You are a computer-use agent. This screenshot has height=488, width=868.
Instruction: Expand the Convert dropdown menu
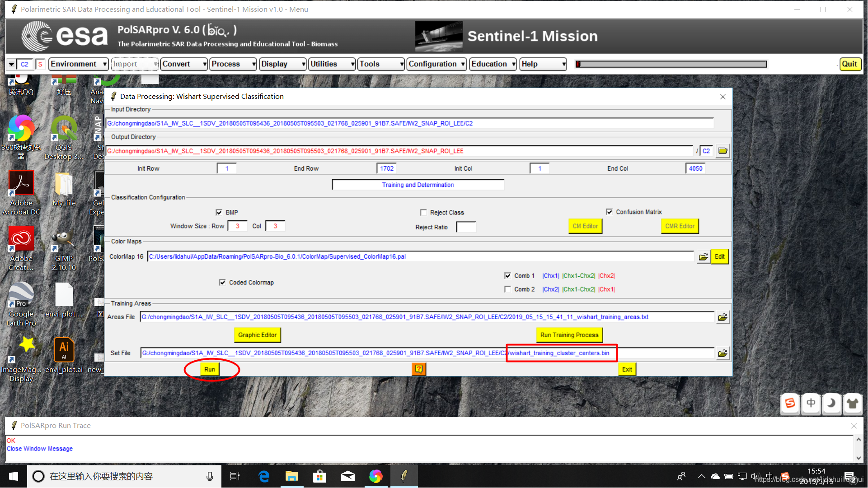click(x=184, y=64)
